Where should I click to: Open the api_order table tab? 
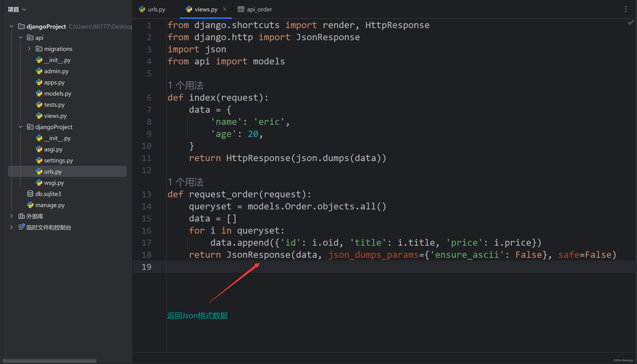(x=255, y=9)
